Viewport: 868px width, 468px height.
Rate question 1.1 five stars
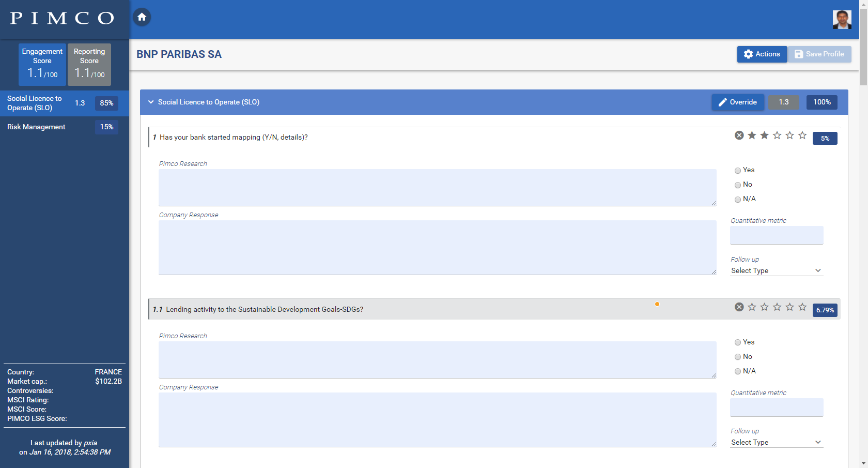point(802,307)
